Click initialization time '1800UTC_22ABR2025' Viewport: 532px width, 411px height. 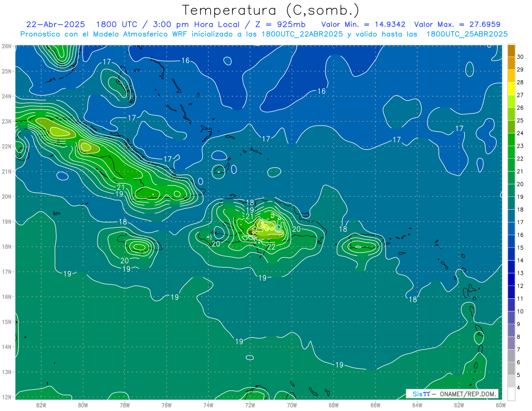[x=302, y=34]
